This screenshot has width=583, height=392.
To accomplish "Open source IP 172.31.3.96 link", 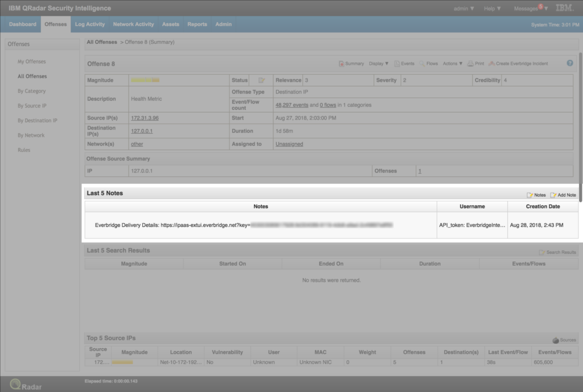I will coord(145,118).
